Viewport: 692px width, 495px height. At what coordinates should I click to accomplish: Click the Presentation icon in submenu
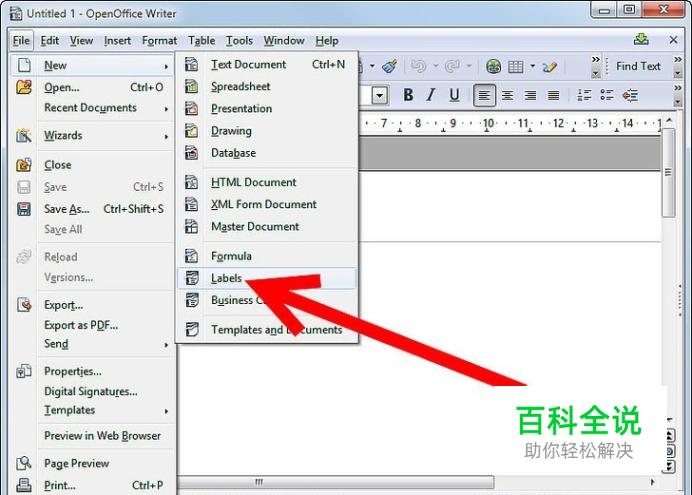pos(191,109)
